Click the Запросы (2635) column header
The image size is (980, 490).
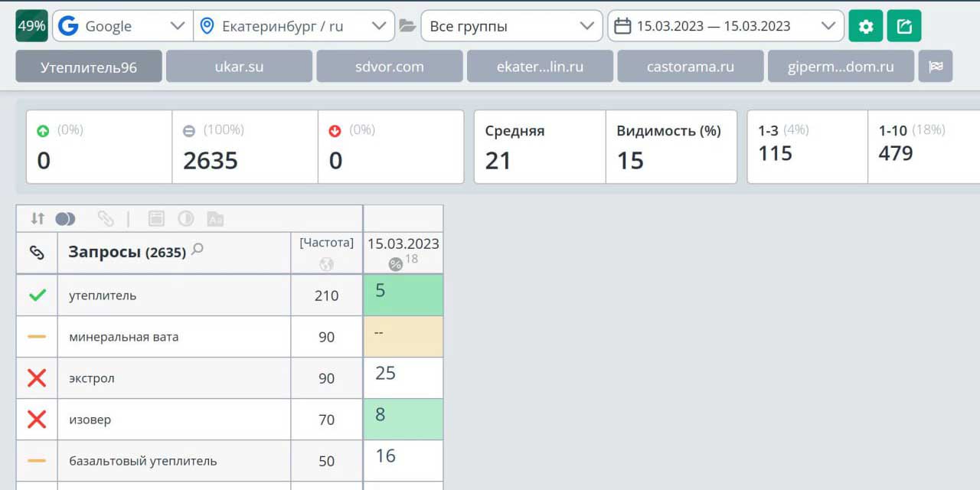click(x=127, y=253)
